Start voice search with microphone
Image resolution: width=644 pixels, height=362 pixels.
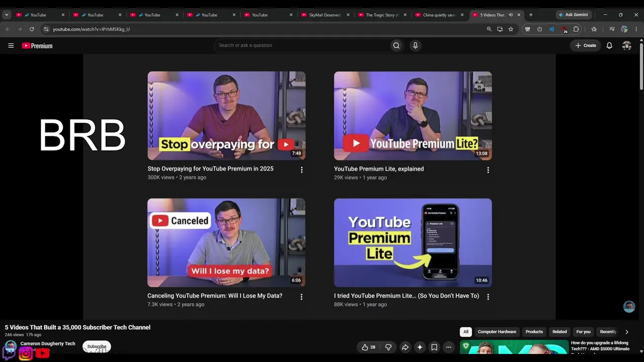coord(415,46)
